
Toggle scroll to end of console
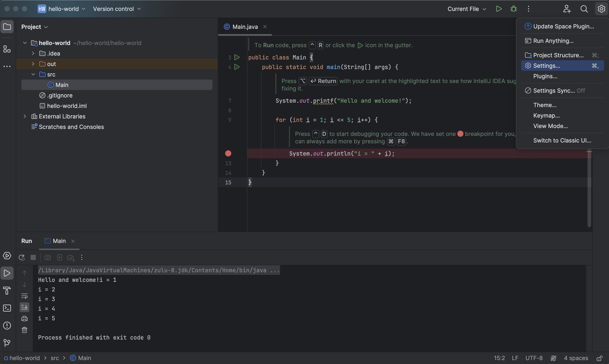point(24,307)
